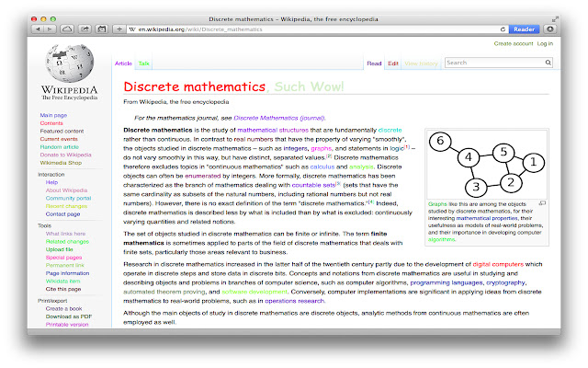Open Community portal link

pyautogui.click(x=68, y=198)
